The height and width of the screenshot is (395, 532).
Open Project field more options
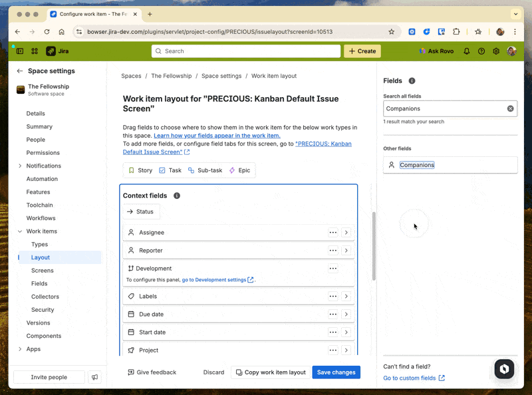(333, 350)
